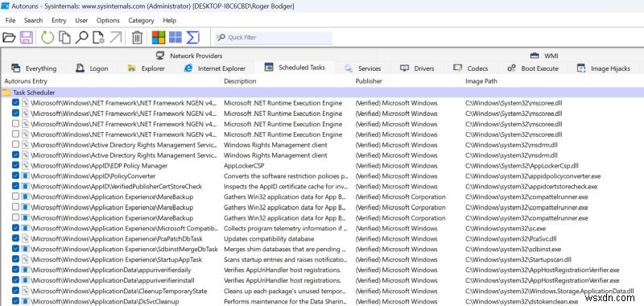Select the Task Scheduler group row
The image size is (644, 306).
pos(322,93)
